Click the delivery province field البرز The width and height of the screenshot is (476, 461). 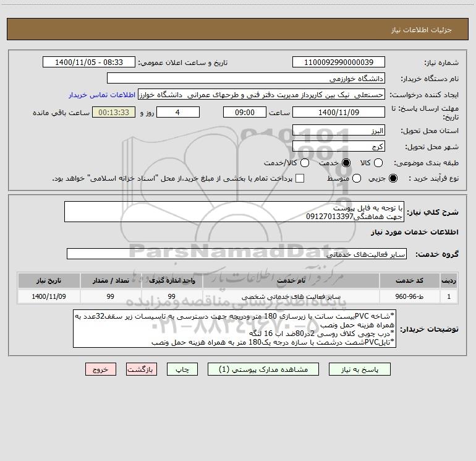339,131
